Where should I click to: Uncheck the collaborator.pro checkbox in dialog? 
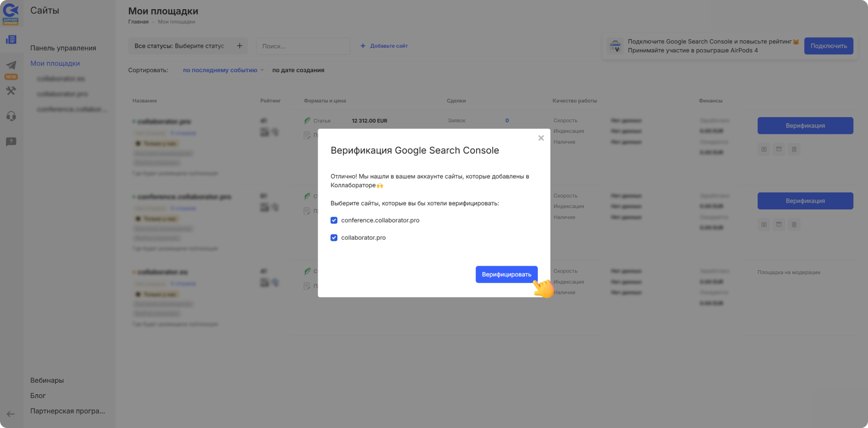point(334,238)
